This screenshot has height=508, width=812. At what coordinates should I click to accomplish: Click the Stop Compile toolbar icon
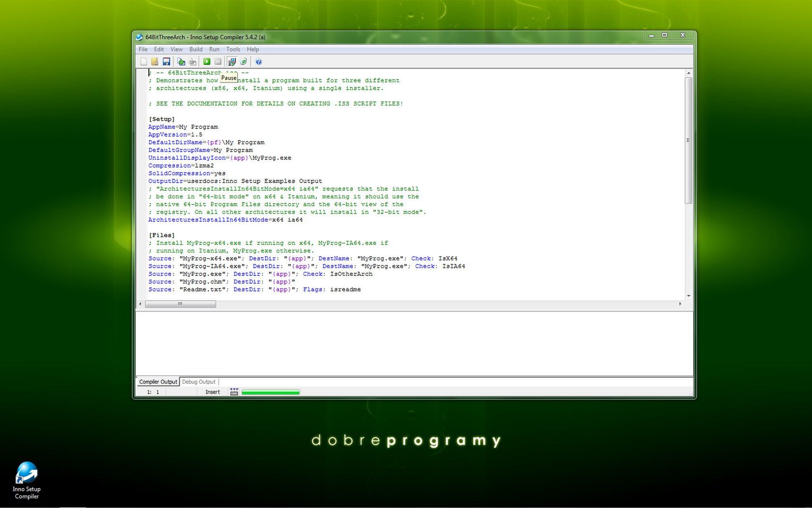pyautogui.click(x=192, y=61)
